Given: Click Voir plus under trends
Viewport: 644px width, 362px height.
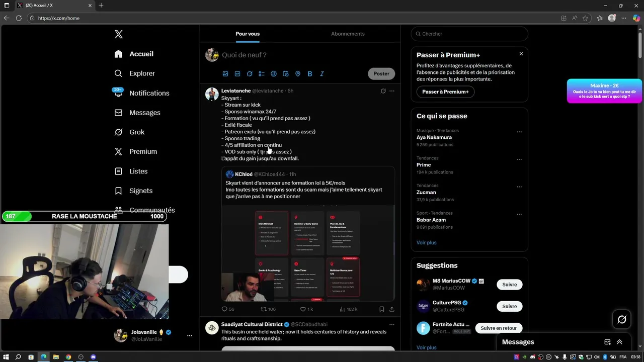Looking at the screenshot, I should (426, 242).
